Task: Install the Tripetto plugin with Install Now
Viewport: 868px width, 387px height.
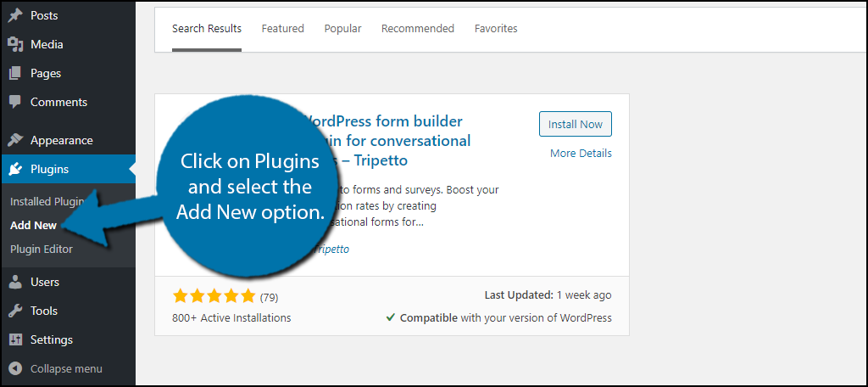Action: pos(576,124)
